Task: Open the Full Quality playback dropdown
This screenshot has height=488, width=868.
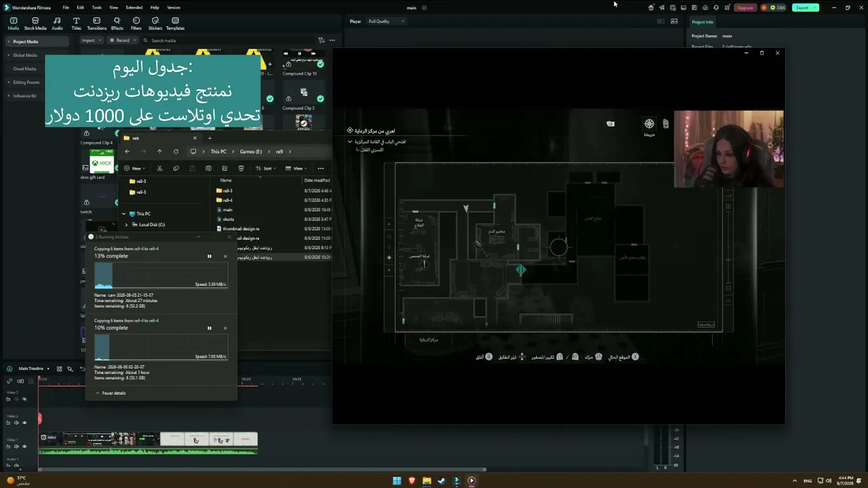Action: click(x=386, y=22)
